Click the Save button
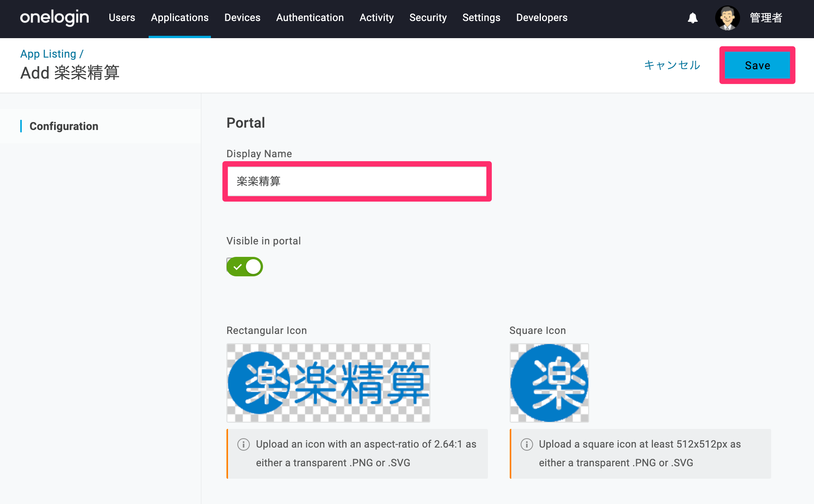Viewport: 814px width, 504px height. 757,65
